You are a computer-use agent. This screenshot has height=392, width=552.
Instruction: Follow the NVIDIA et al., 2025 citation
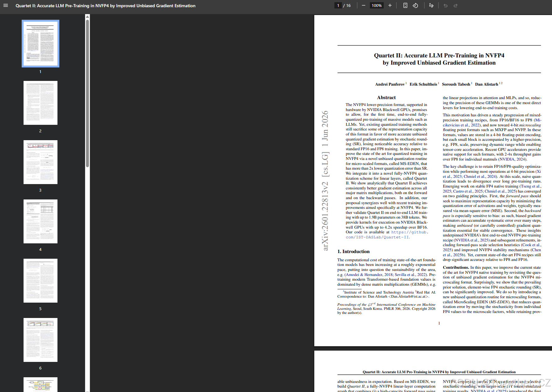472,240
